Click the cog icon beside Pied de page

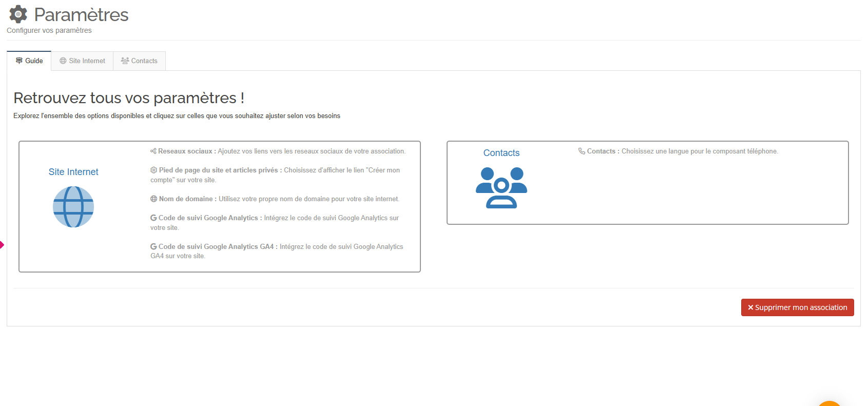pyautogui.click(x=153, y=170)
